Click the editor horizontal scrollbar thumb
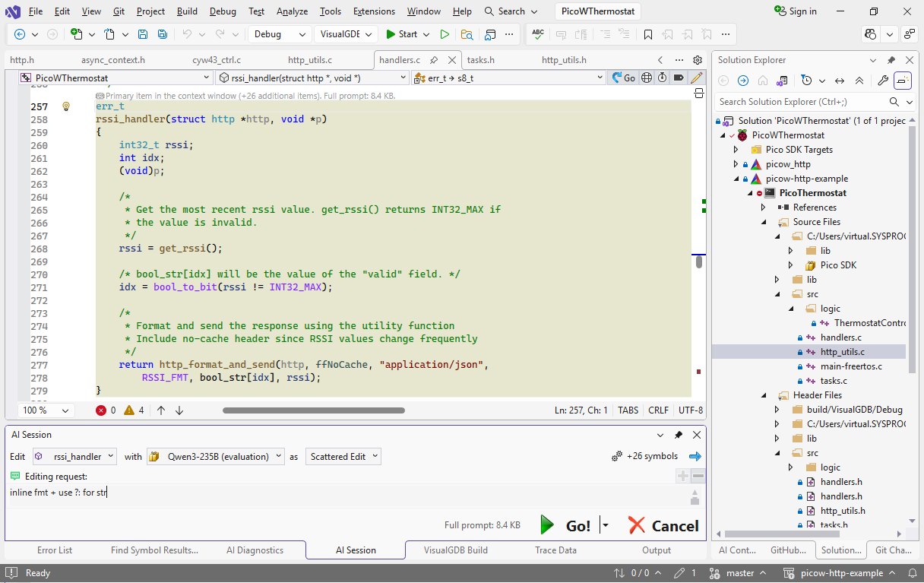924x583 pixels. click(313, 410)
